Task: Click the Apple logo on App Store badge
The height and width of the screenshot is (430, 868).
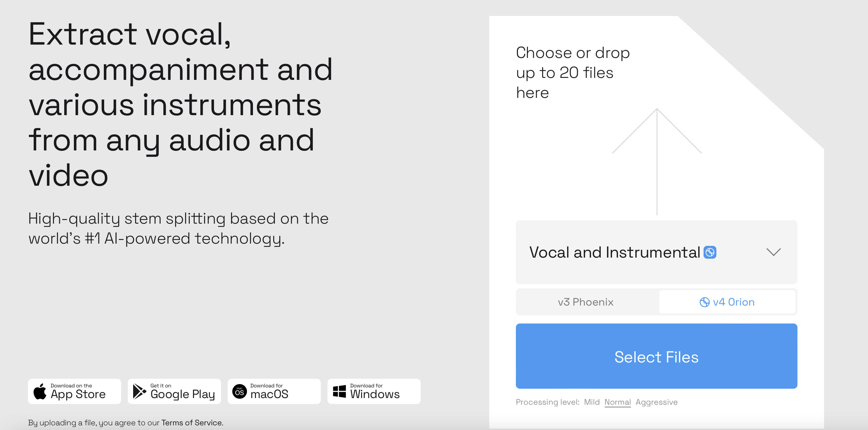Action: (x=40, y=392)
